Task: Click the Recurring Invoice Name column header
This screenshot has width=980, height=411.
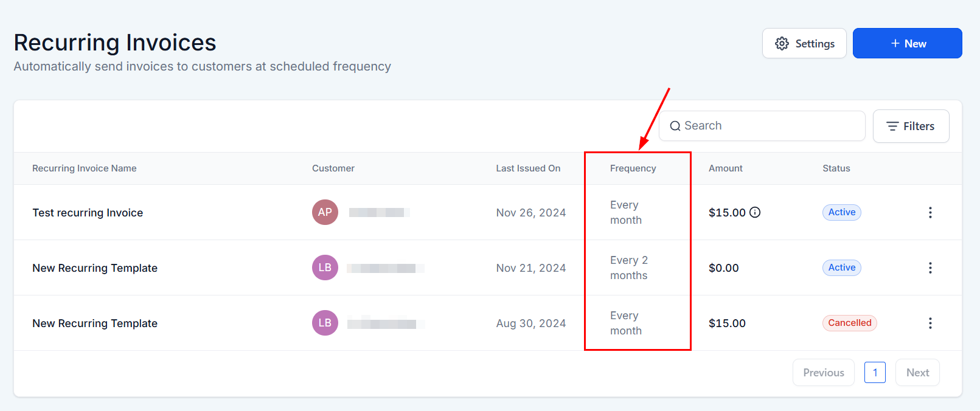Action: click(84, 168)
